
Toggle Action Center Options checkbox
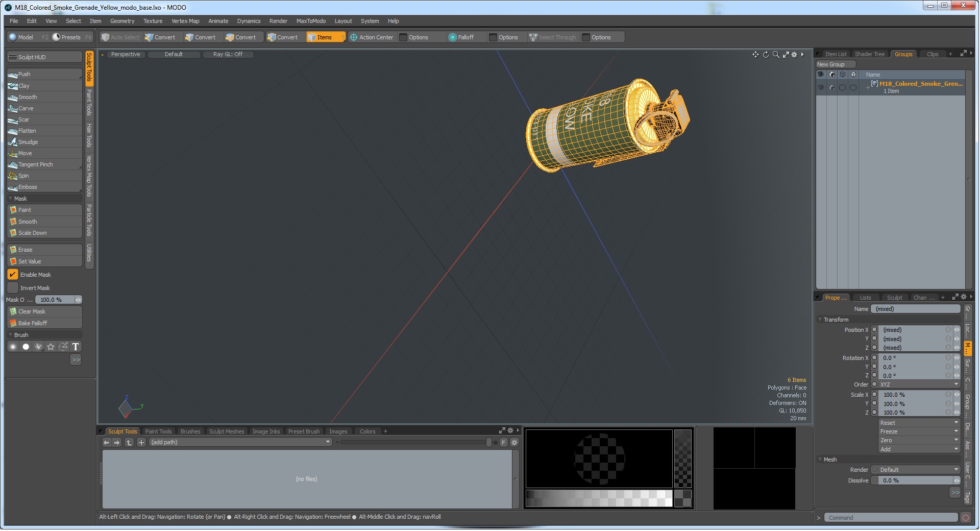[x=403, y=37]
